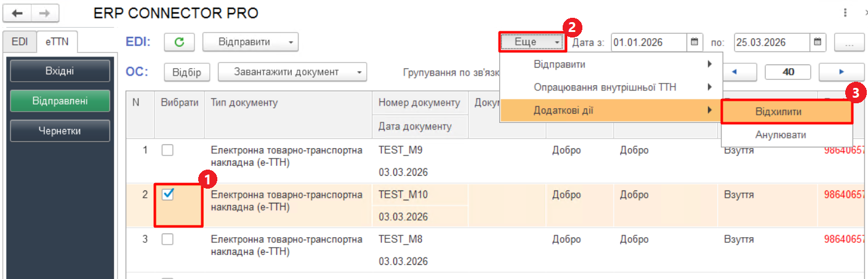Open calendar for end date
The image size is (868, 279).
point(817,42)
